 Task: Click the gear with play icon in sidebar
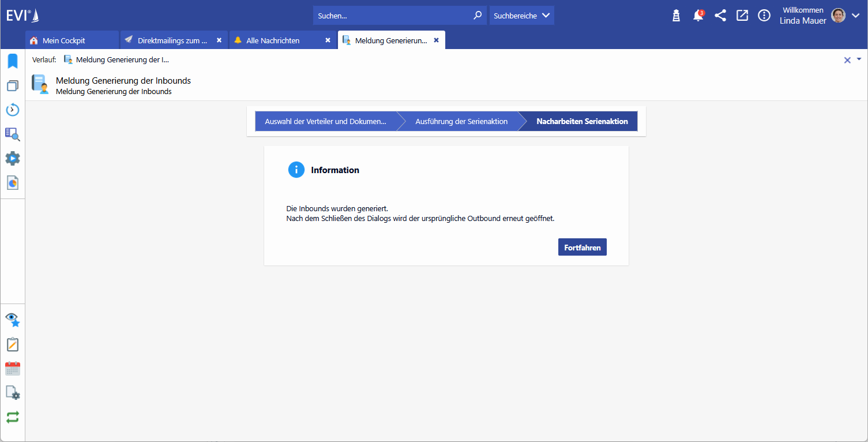(13, 159)
